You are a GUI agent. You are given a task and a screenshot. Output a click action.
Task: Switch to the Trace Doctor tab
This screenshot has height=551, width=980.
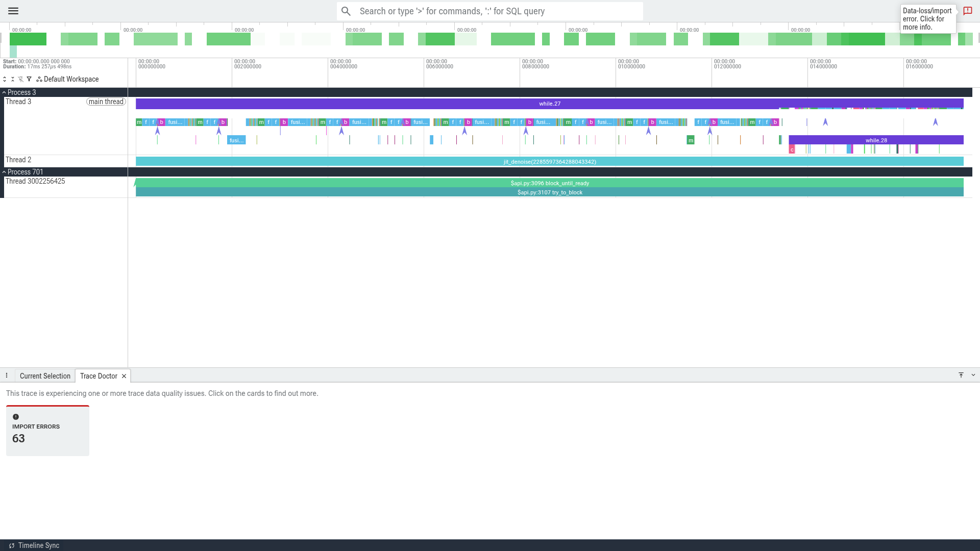(99, 376)
